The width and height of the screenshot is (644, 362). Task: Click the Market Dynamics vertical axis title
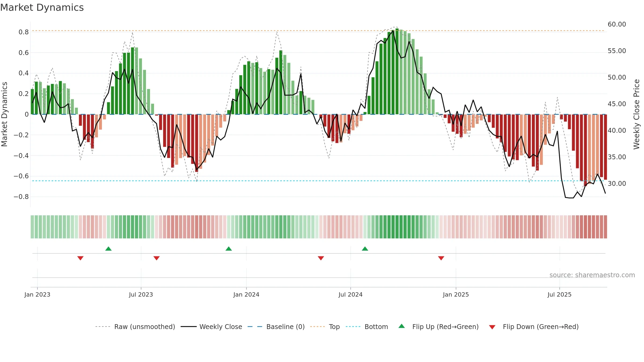click(x=4, y=114)
